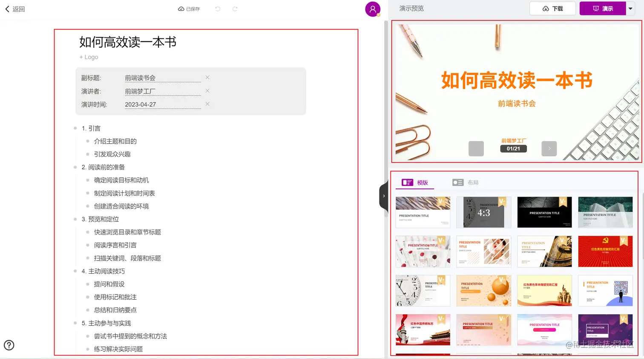The height and width of the screenshot is (359, 644).
Task: Select the purple Presentation Title template
Action: pyautogui.click(x=605, y=330)
